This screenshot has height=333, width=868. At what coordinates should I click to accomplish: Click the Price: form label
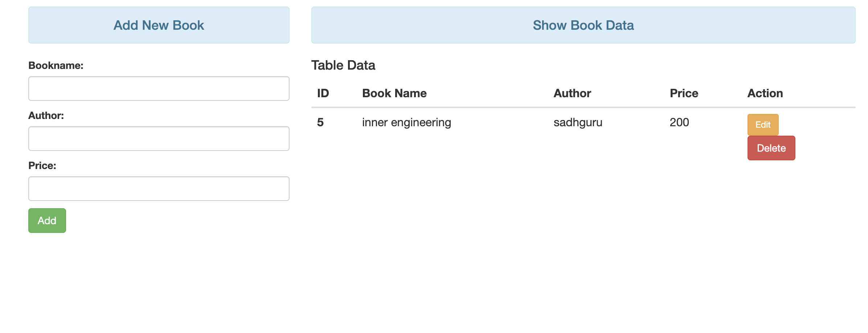pyautogui.click(x=42, y=165)
